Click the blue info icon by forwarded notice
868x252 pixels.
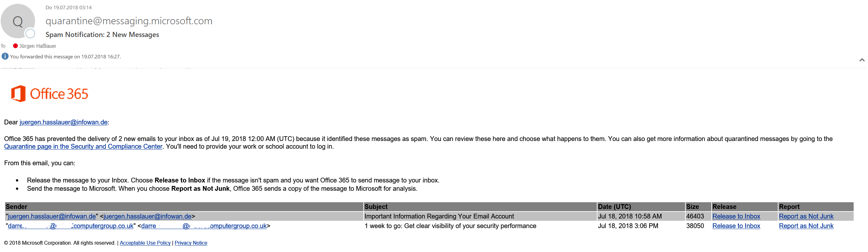[x=5, y=56]
